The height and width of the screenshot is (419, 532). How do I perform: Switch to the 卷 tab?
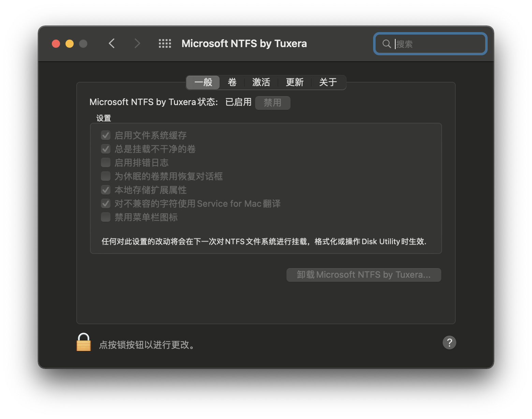[232, 82]
